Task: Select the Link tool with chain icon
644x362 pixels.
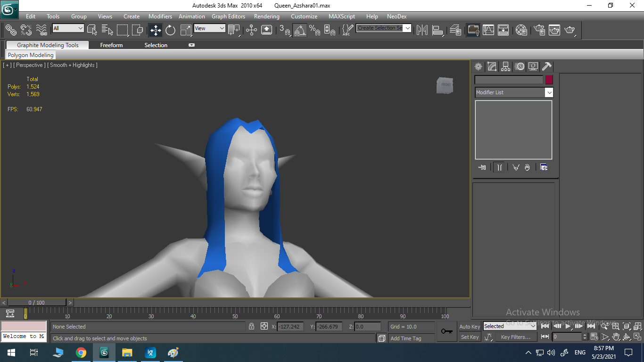Action: point(10,30)
